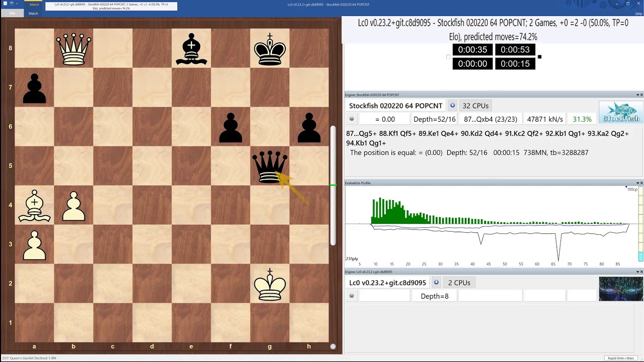The width and height of the screenshot is (644, 362).
Task: Switch to the Match ribbon tab
Action: (33, 13)
